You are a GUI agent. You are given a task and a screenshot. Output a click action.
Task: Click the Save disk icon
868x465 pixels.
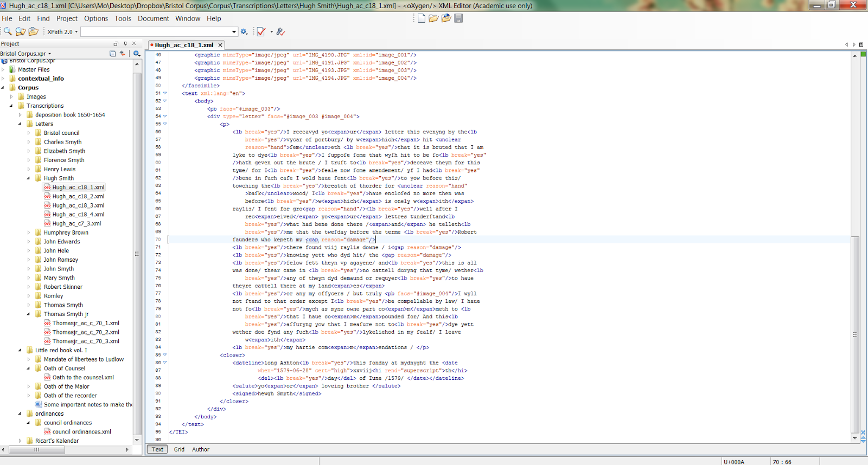click(x=458, y=18)
